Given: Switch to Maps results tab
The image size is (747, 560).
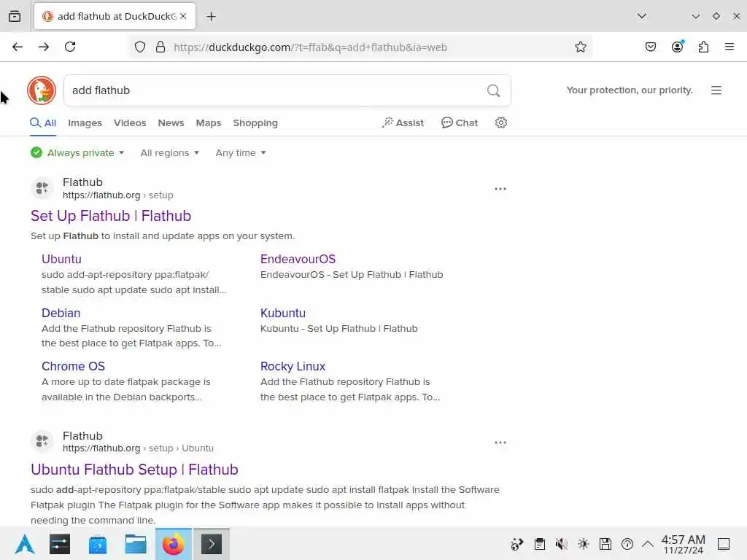Looking at the screenshot, I should tap(208, 122).
